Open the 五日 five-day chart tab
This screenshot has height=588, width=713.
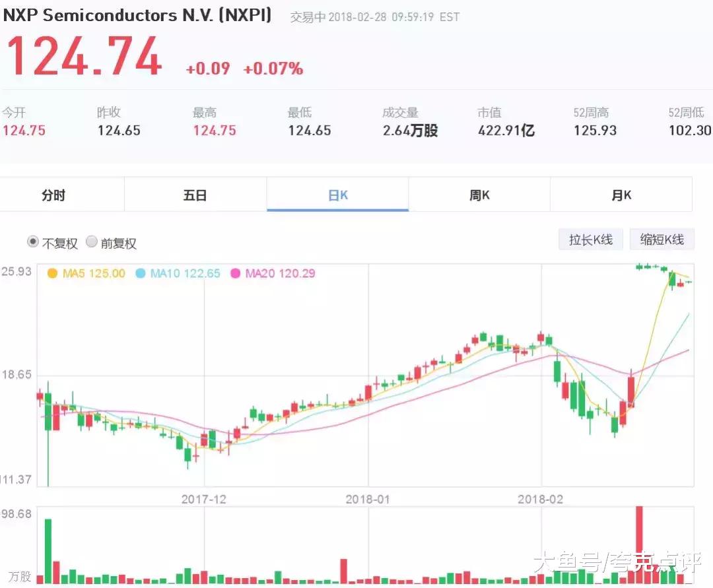coord(195,195)
